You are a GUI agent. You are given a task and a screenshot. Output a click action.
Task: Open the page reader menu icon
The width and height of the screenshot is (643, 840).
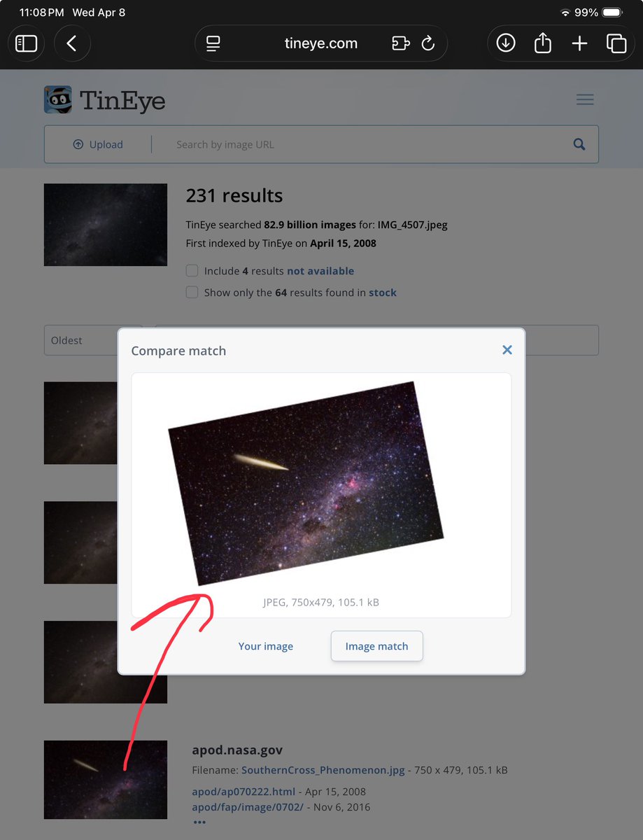213,43
